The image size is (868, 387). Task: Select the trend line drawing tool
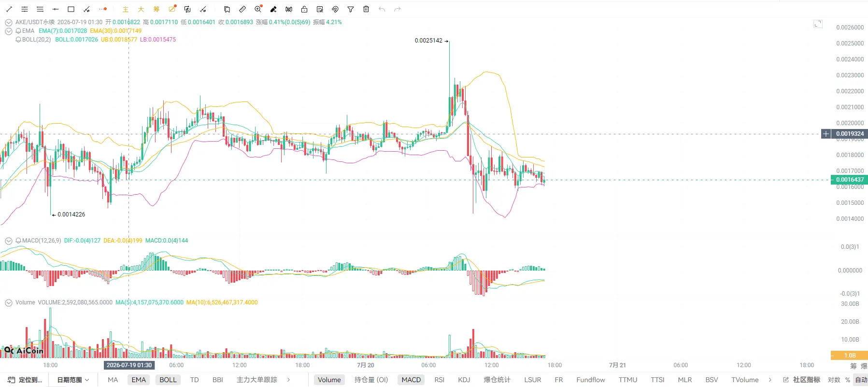9,9
